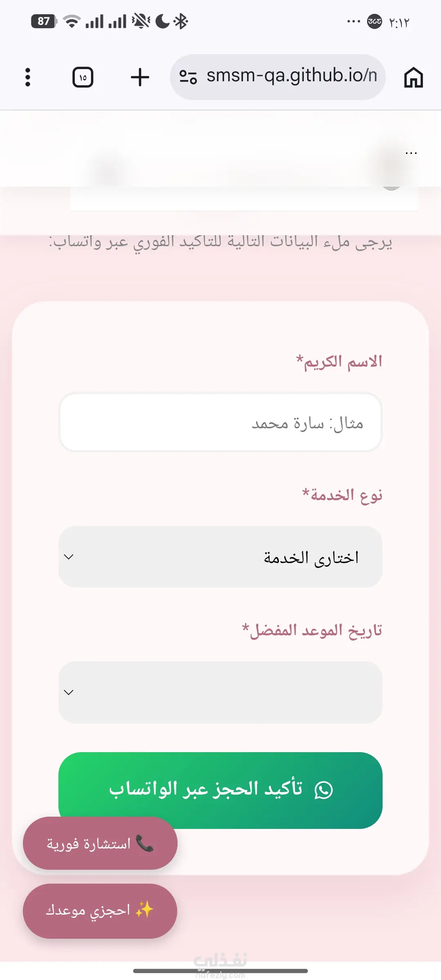Screen dimensions: 441x980
Task: Tap the chevron arrow of date dropdown
Action: click(69, 692)
